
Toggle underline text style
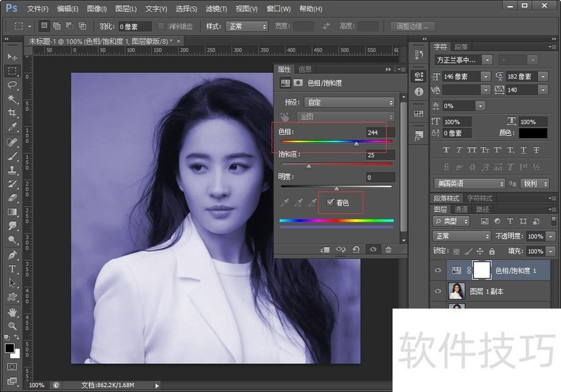click(523, 150)
